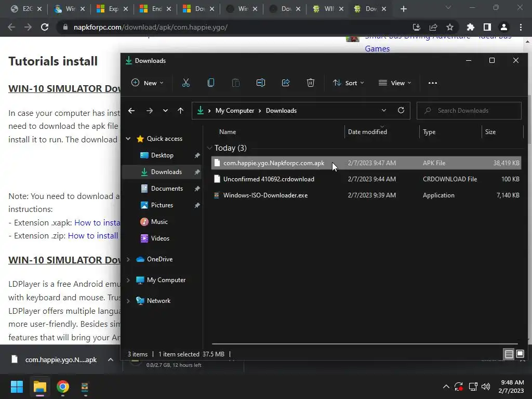532x399 pixels.
Task: Sort by Date modified column header
Action: 367,131
